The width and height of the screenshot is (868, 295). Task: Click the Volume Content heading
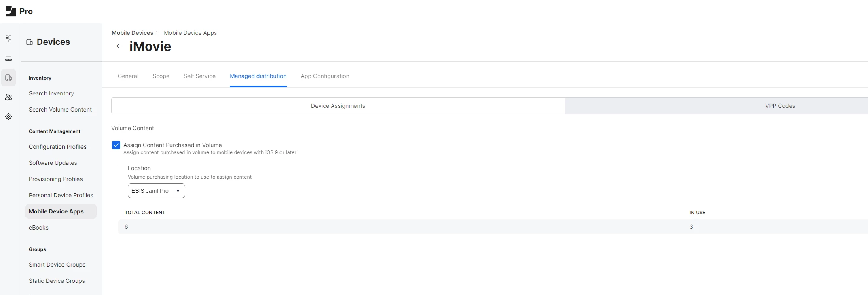133,128
